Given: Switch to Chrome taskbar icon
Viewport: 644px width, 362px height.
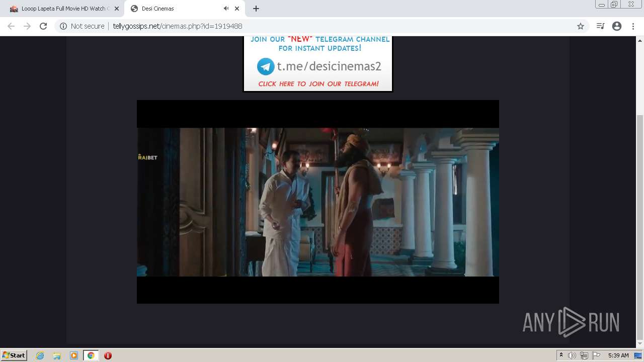Looking at the screenshot, I should click(91, 355).
